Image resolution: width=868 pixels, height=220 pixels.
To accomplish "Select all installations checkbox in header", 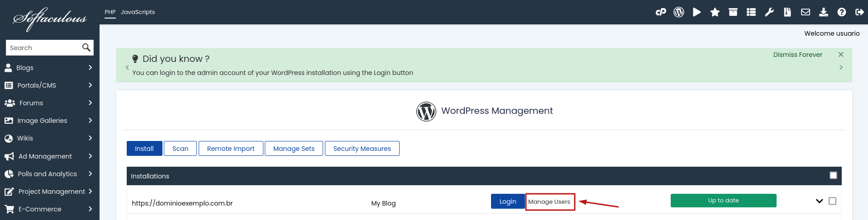I will coord(833,175).
